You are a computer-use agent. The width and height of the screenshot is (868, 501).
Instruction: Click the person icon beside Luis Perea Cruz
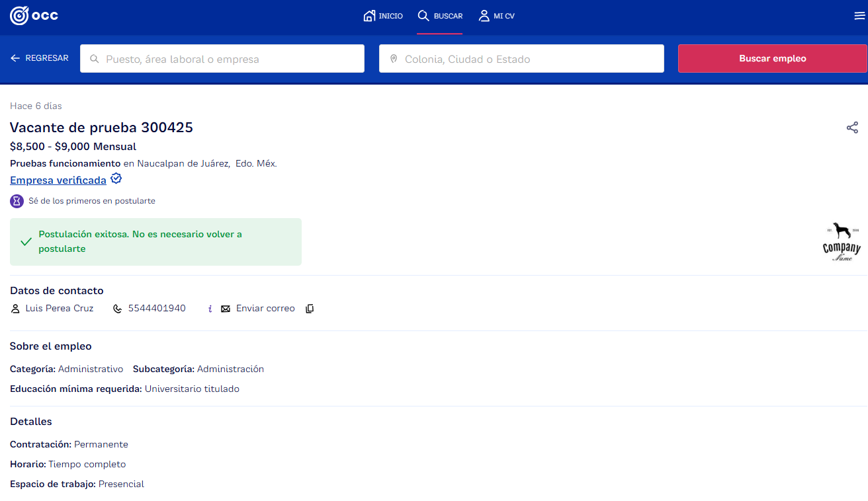pos(15,309)
